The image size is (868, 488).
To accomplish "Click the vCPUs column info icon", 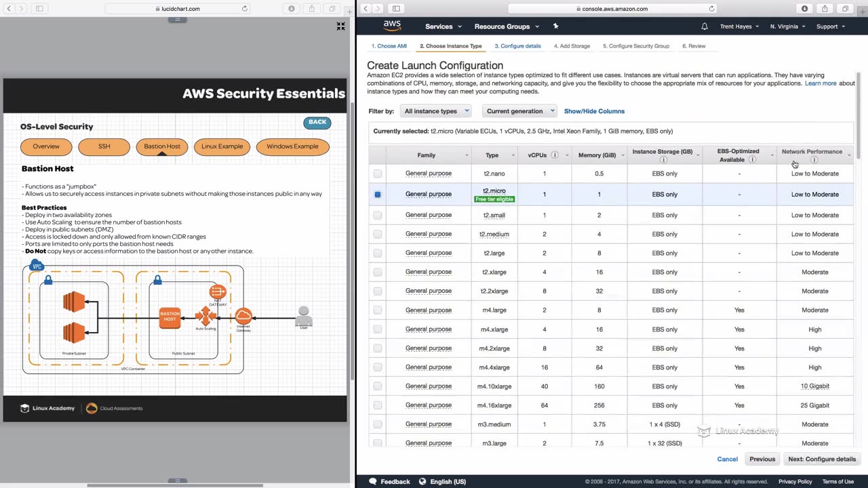I will [555, 155].
